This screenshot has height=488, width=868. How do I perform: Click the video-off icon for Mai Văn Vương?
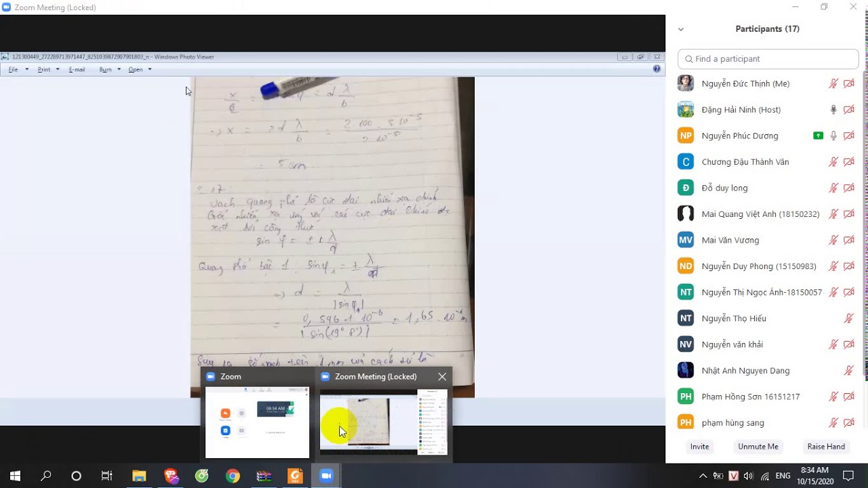(x=848, y=240)
